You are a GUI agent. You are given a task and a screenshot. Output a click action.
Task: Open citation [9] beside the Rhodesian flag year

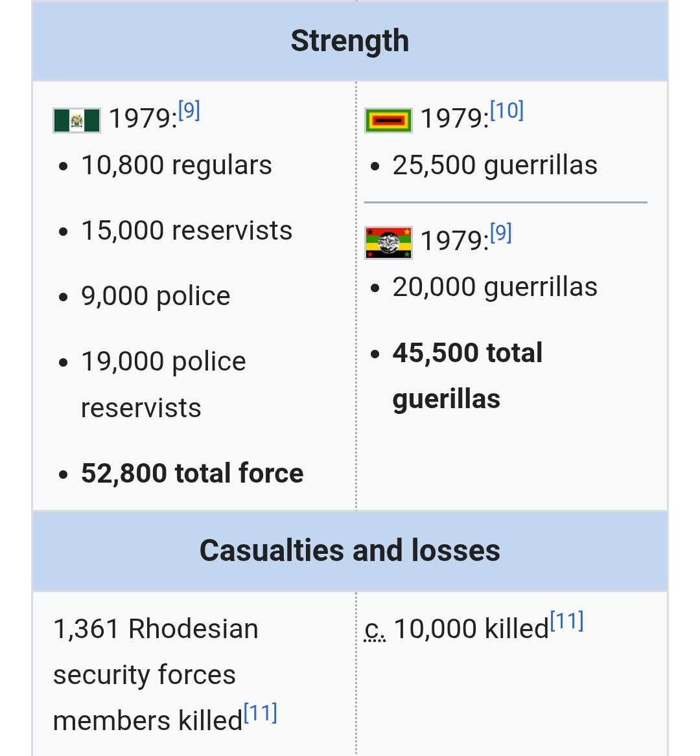189,111
